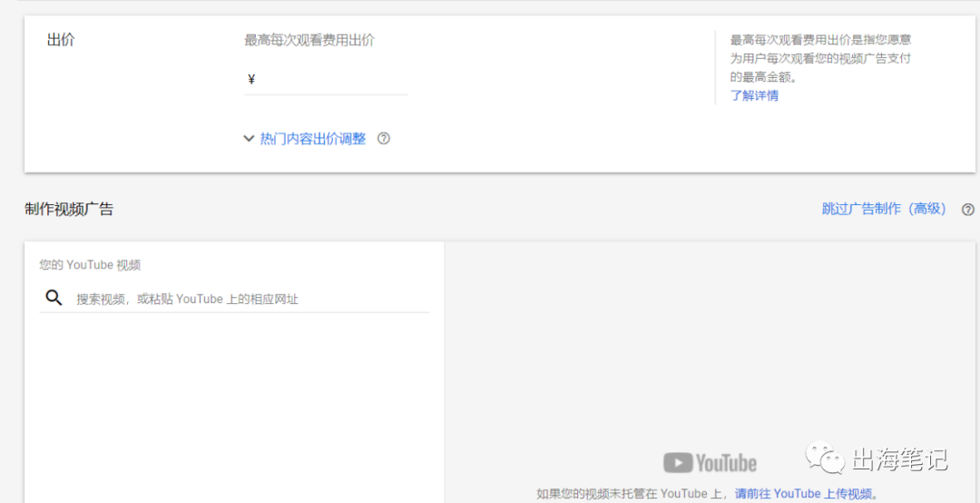Click the 制作视频广告 heading
980x503 pixels.
[69, 209]
